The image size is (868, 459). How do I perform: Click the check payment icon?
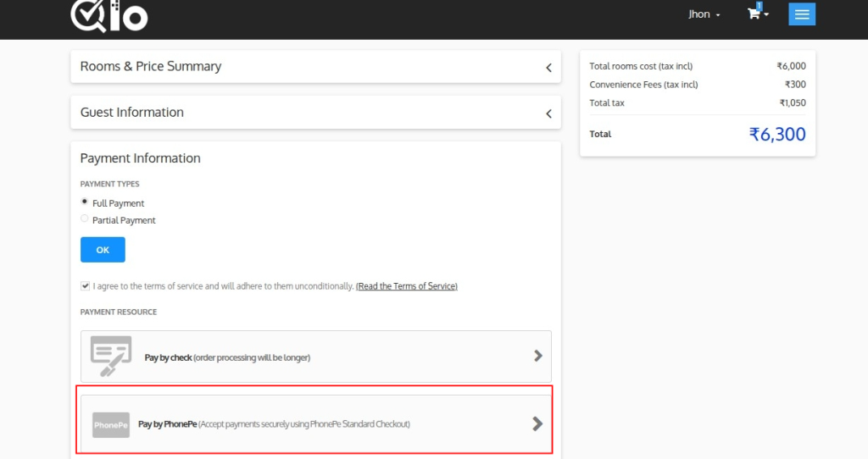click(x=111, y=356)
